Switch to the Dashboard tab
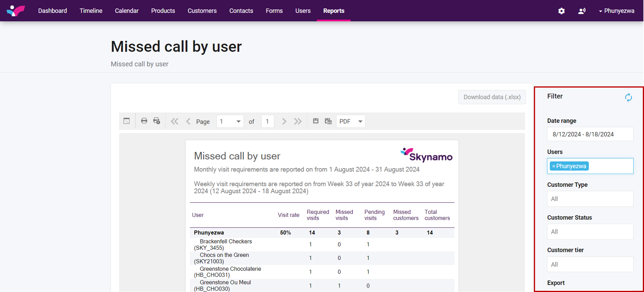 52,11
